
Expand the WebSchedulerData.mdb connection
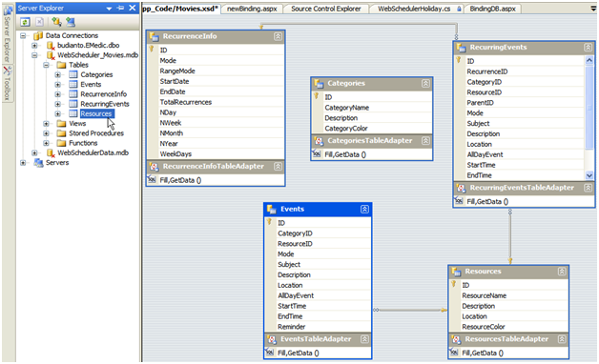pos(34,152)
